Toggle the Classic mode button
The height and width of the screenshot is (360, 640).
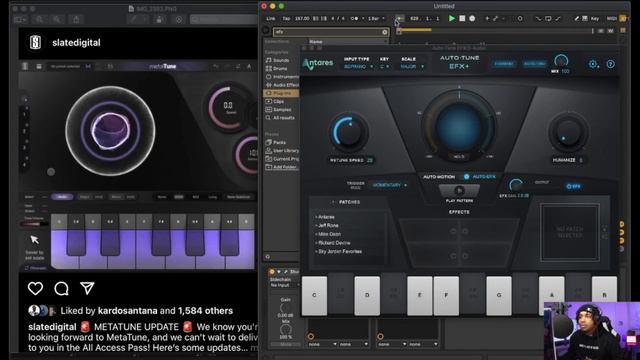(504, 64)
